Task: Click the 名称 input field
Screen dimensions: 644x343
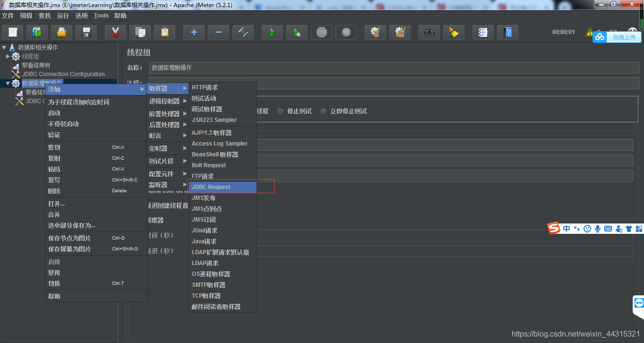Action: pos(394,68)
